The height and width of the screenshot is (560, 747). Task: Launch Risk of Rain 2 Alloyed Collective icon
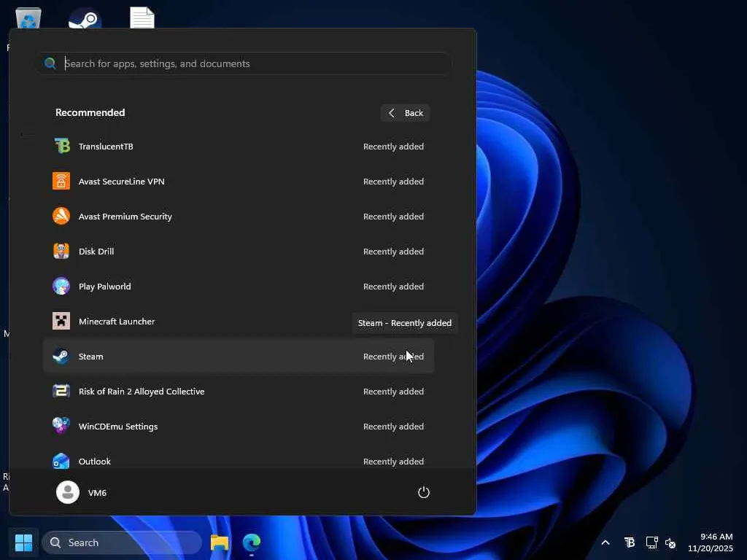click(x=61, y=391)
